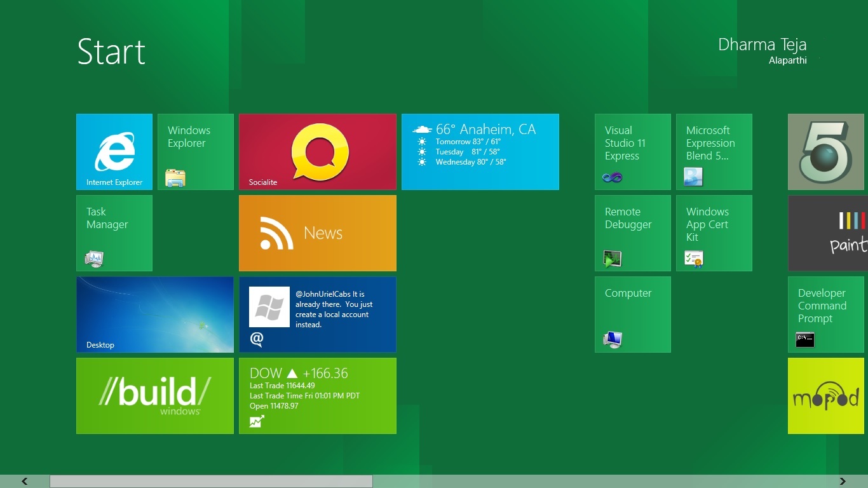Open the Socialite app

[317, 151]
